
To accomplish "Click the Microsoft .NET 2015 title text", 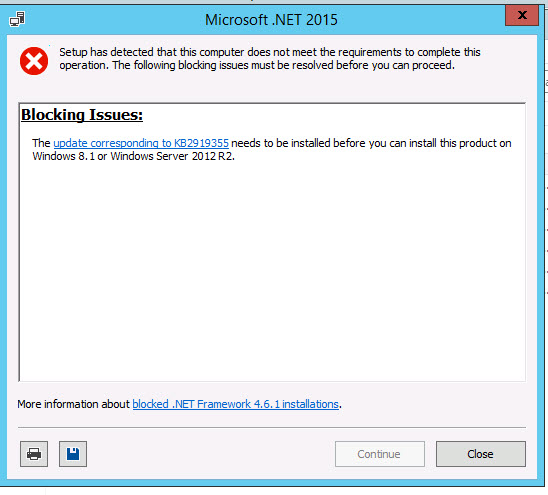I will pyautogui.click(x=271, y=20).
